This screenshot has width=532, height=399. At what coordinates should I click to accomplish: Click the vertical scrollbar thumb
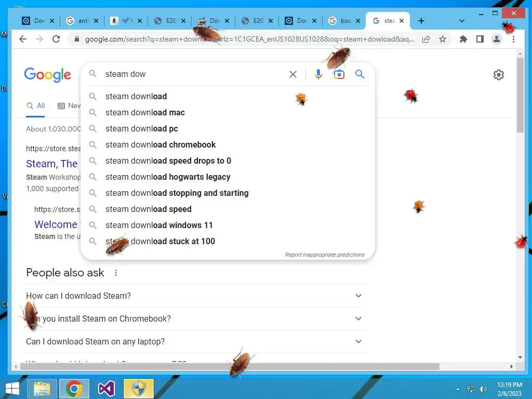[520, 95]
